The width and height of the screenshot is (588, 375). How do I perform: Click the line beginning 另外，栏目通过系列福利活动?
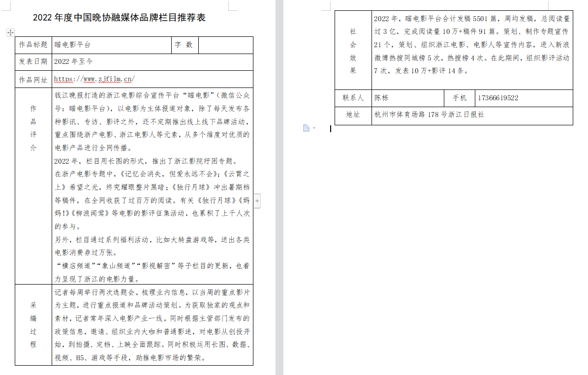tap(152, 240)
